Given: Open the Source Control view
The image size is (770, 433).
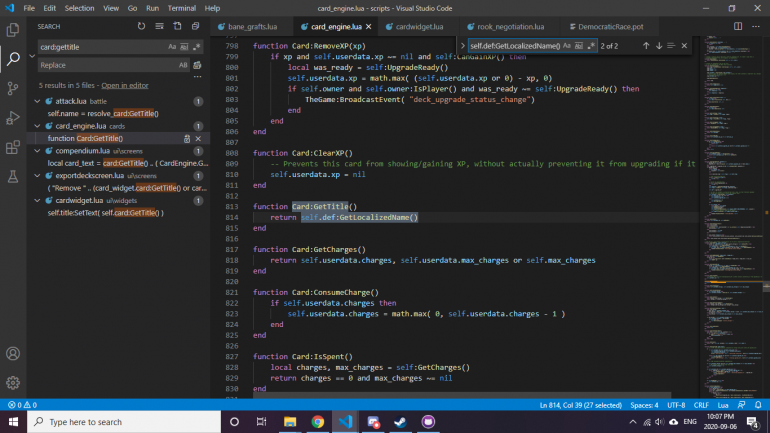Looking at the screenshot, I should pos(13,88).
